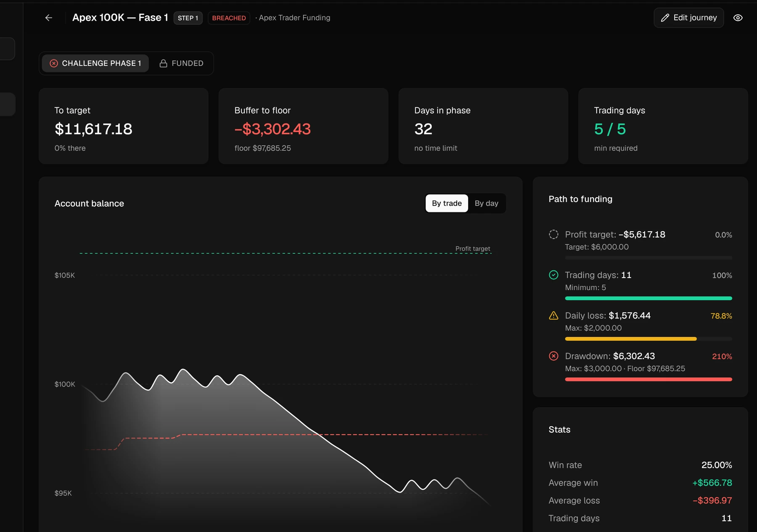Click the Path to funding heading
The image size is (757, 532).
tap(580, 199)
